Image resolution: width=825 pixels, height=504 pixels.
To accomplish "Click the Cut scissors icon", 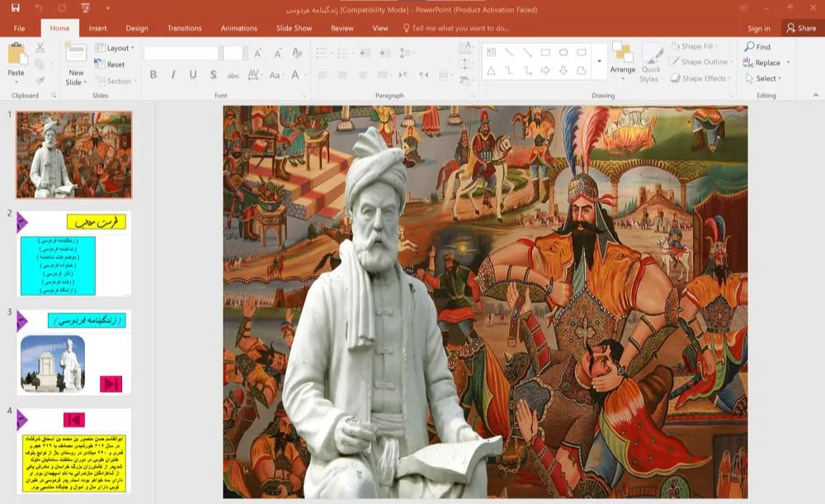I will click(x=40, y=49).
